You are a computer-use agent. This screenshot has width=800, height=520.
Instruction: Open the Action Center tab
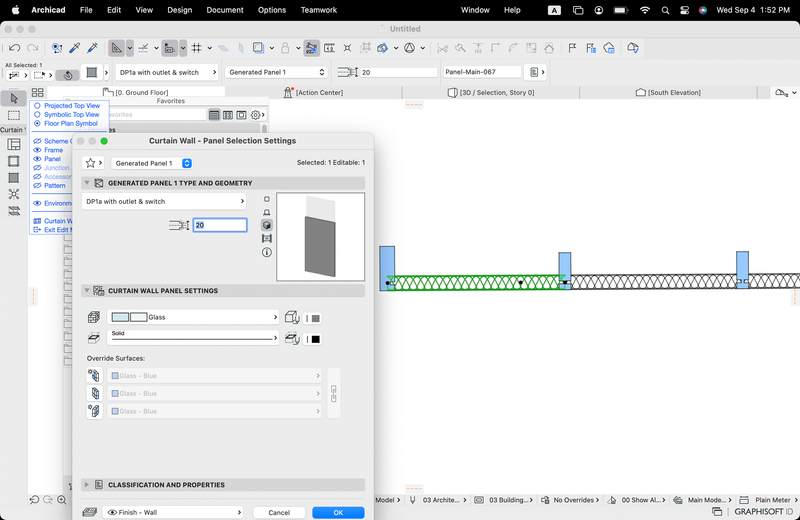coord(313,92)
